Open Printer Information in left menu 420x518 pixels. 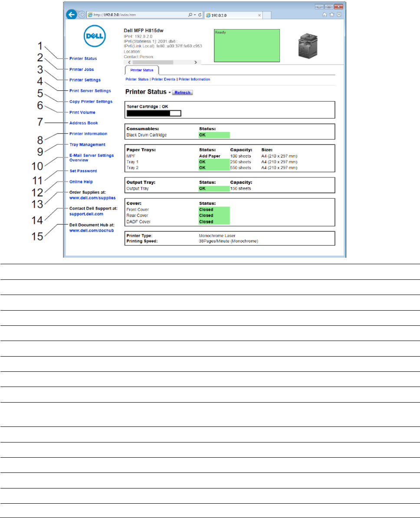coord(88,134)
